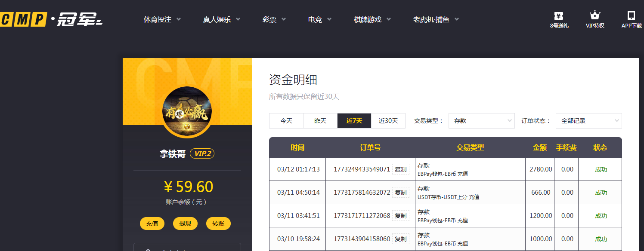Click the user avatar picture
The height and width of the screenshot is (251, 644).
[187, 112]
